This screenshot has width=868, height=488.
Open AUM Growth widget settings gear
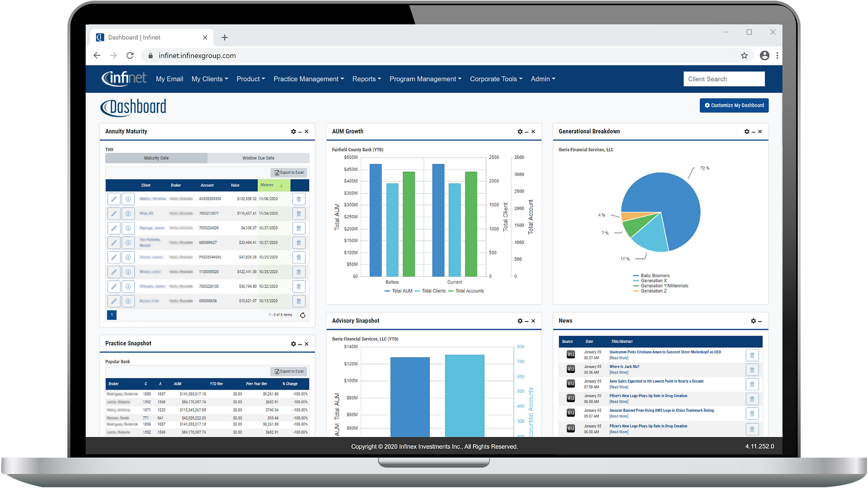(x=520, y=132)
